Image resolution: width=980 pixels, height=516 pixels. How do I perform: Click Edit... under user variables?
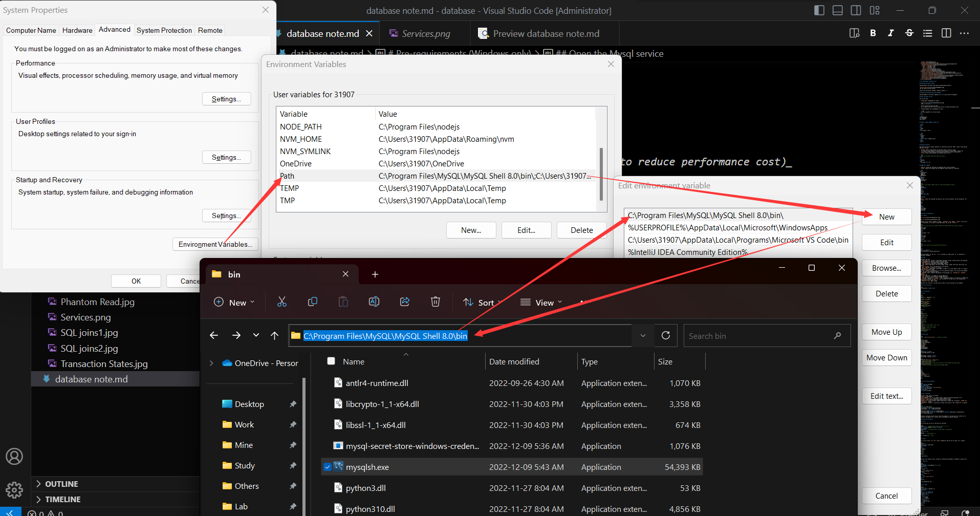[526, 230]
